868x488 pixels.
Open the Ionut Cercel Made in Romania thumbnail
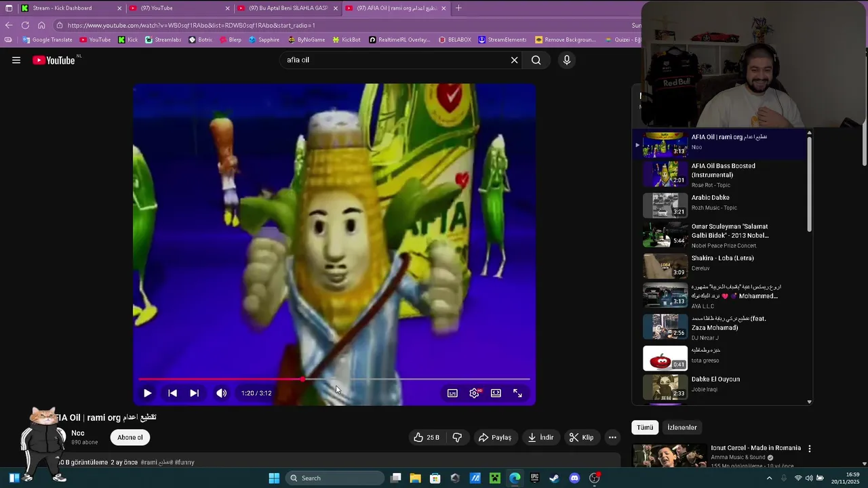669,455
